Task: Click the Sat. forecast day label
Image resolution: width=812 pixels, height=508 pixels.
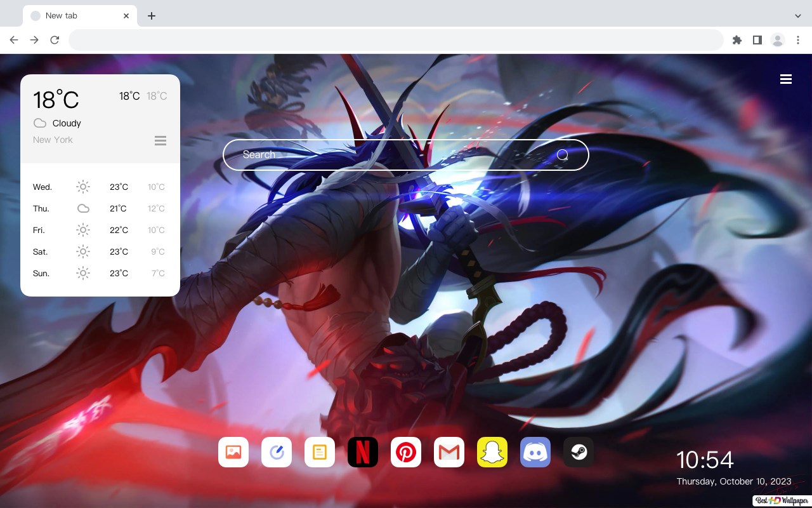Action: point(41,251)
